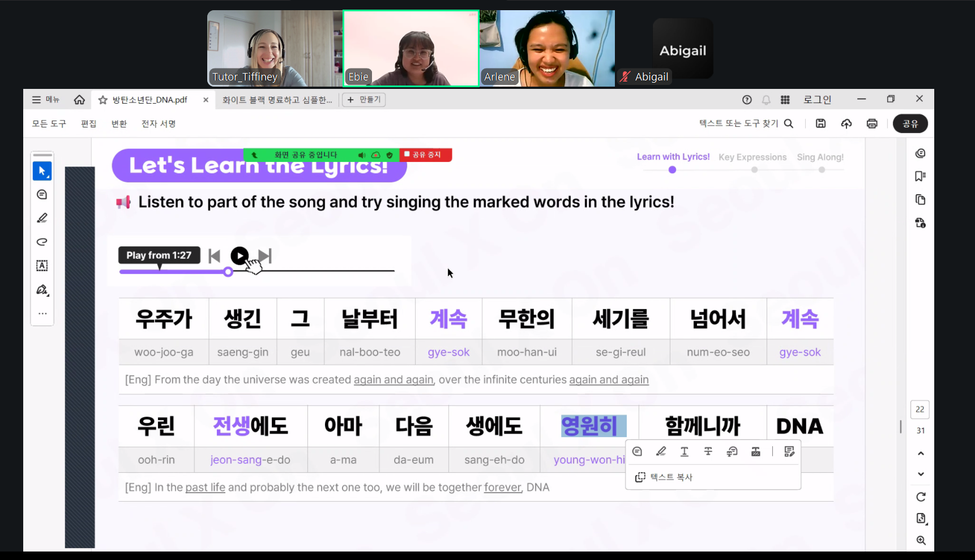
Task: Print the document with printer icon
Action: pos(872,123)
